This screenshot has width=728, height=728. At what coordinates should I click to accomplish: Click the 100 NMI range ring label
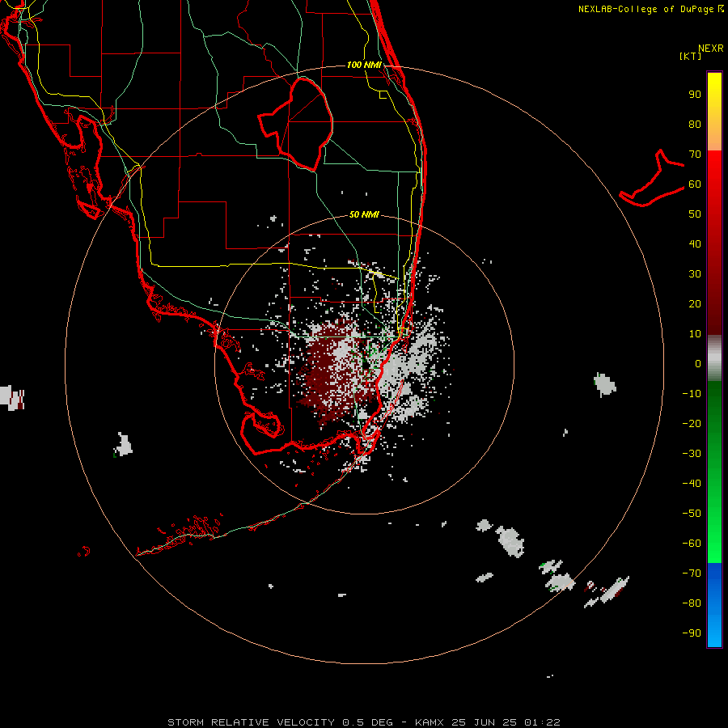coord(364,65)
